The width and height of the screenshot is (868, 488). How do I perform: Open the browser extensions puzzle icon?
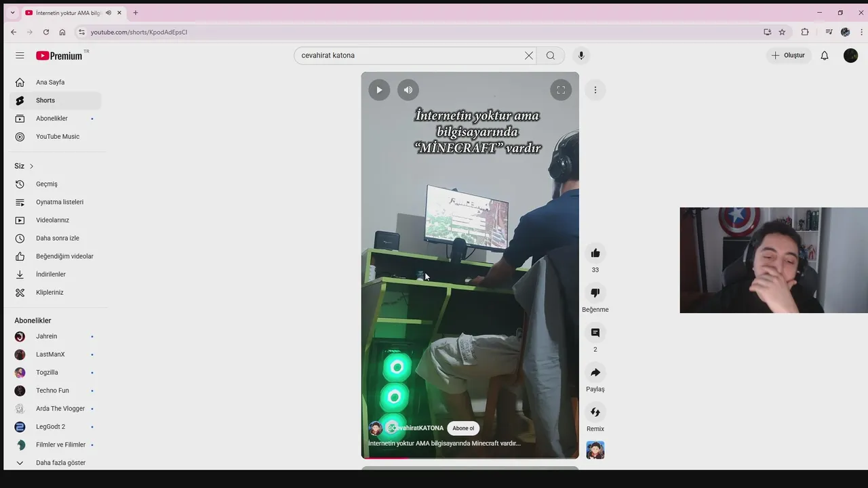tap(805, 32)
